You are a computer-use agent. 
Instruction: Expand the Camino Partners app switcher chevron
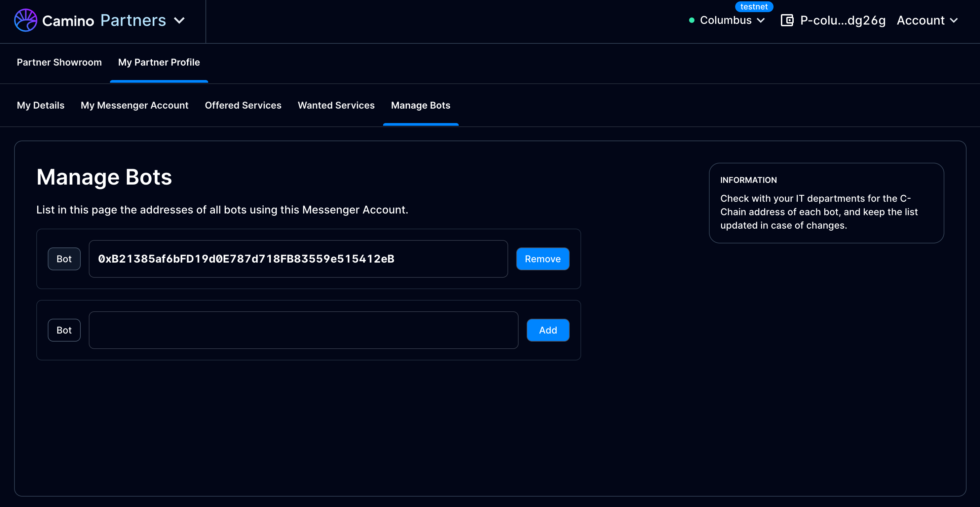179,21
